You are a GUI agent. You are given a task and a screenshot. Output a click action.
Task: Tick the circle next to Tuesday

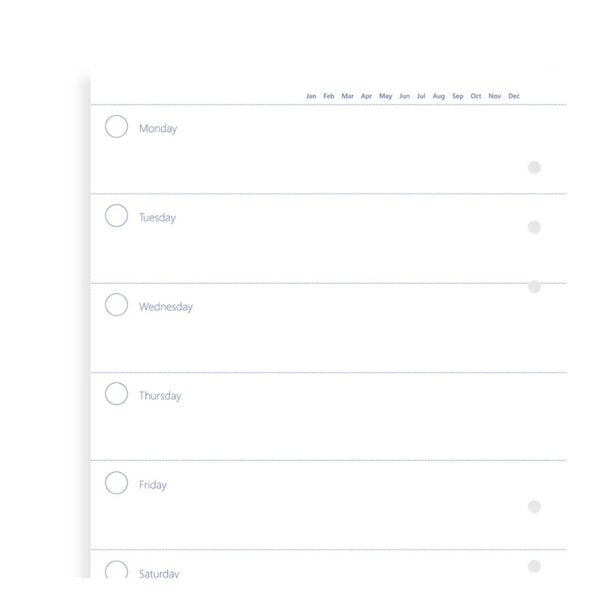click(x=116, y=216)
